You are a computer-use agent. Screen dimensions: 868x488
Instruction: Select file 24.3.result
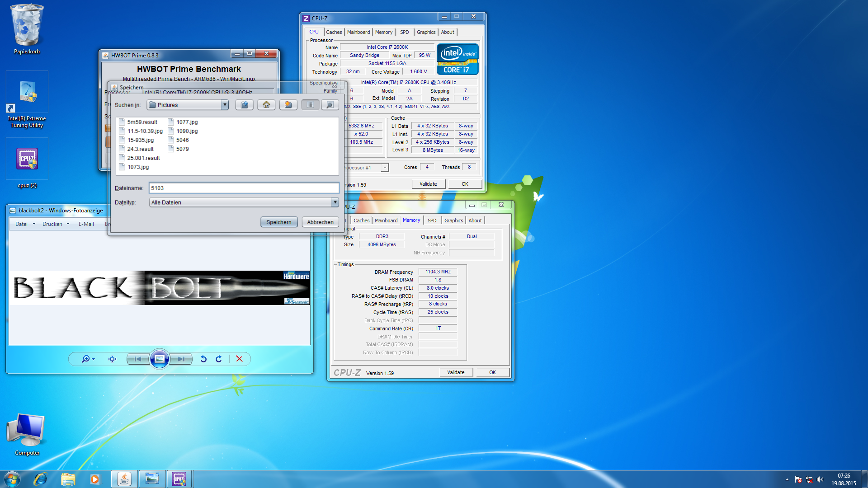[136, 149]
